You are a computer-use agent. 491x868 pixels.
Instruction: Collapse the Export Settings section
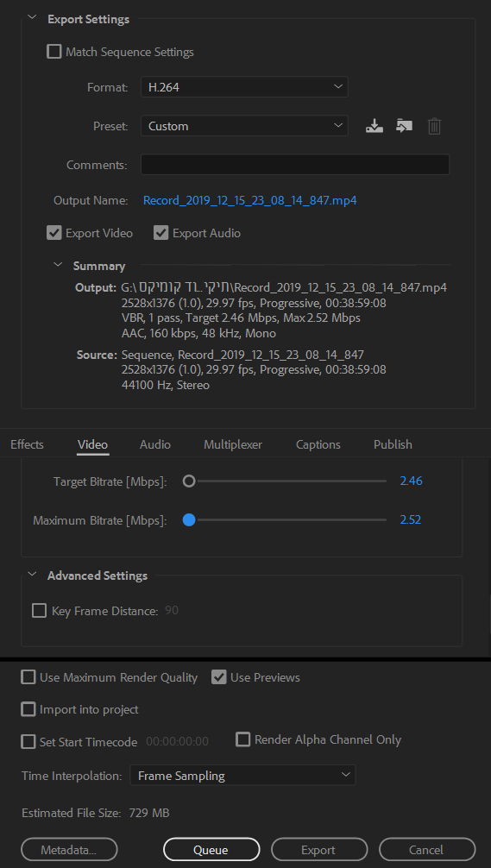click(33, 19)
